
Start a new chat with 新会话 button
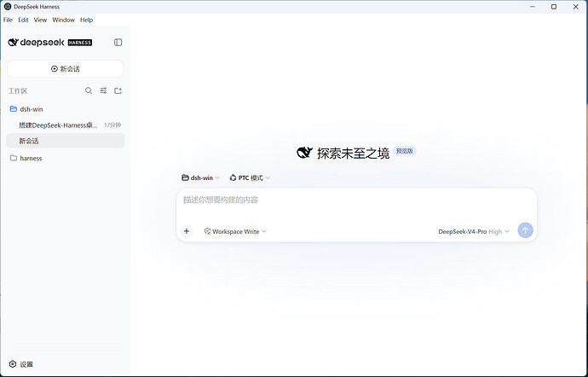coord(66,69)
